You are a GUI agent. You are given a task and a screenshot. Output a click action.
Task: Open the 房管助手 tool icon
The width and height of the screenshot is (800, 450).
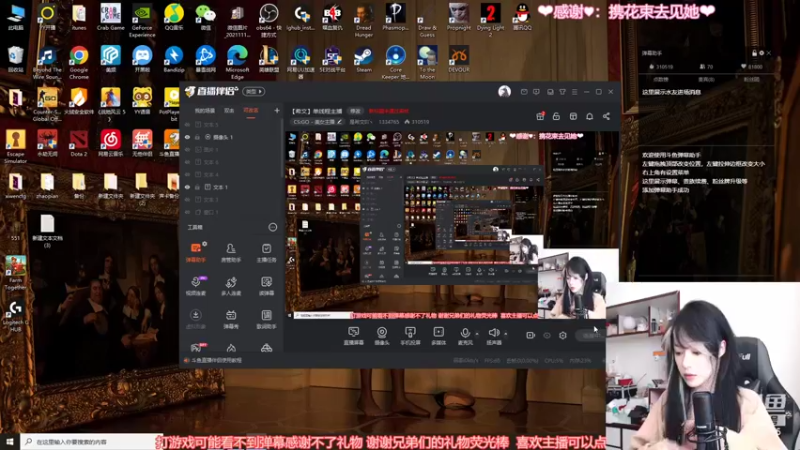point(231,252)
